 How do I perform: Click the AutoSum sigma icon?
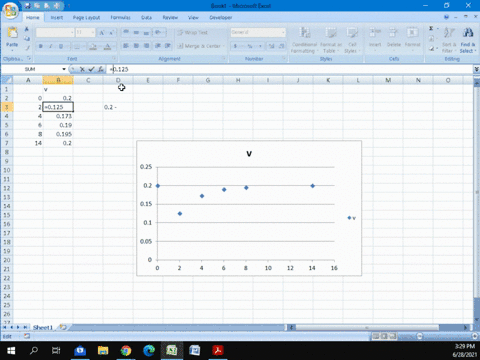click(431, 29)
